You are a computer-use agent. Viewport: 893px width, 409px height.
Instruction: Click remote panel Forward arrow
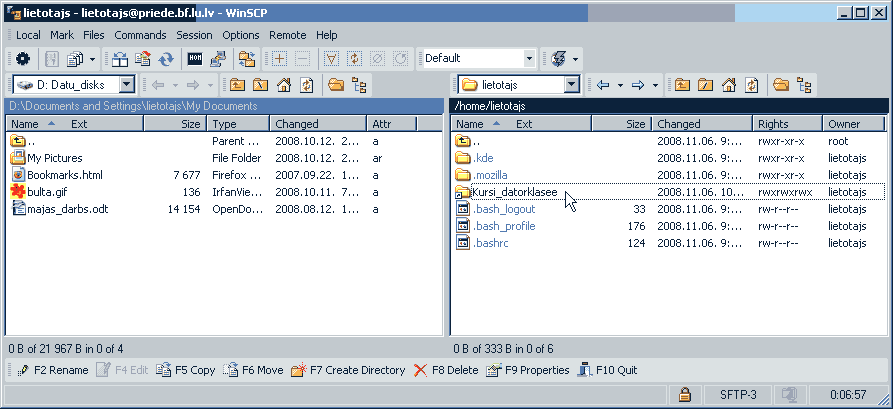(638, 85)
